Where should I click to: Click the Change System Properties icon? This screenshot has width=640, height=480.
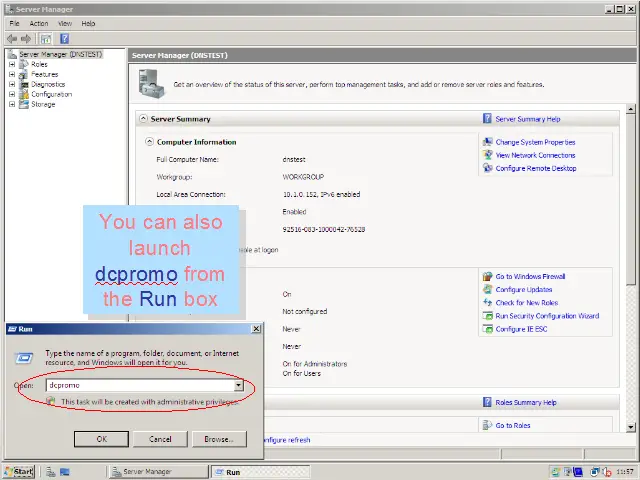tap(487, 142)
